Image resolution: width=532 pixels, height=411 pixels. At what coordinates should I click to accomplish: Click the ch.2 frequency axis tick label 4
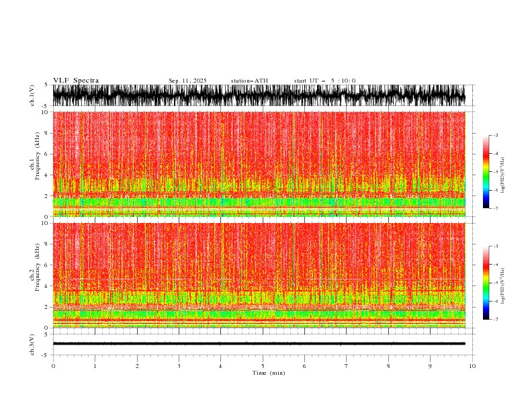click(x=46, y=286)
